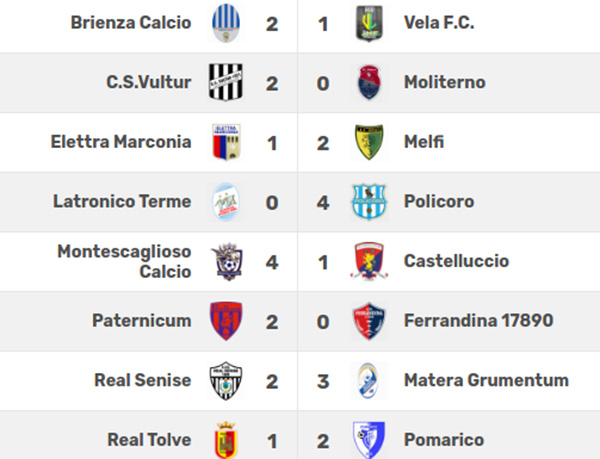Open the C.S.Vultur striped crest
The width and height of the screenshot is (600, 459).
[226, 82]
